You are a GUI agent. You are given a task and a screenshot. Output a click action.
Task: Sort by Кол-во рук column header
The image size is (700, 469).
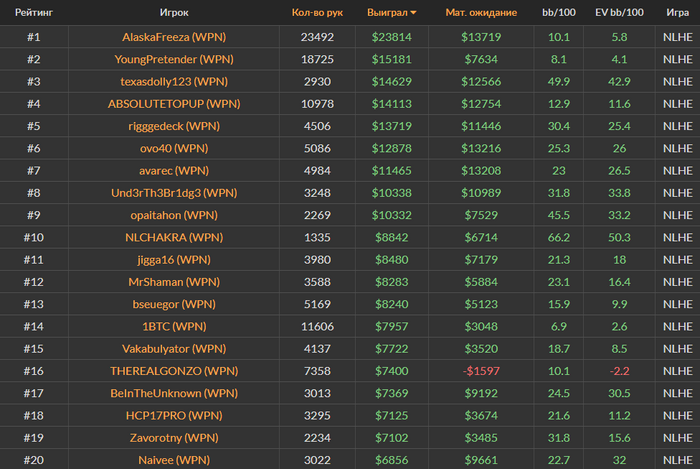317,12
